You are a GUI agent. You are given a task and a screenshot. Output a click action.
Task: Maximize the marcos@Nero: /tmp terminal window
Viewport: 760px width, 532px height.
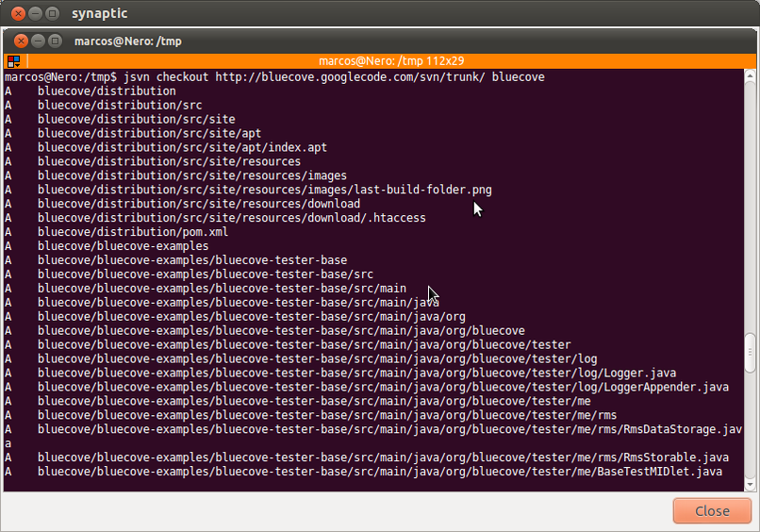[x=56, y=42]
